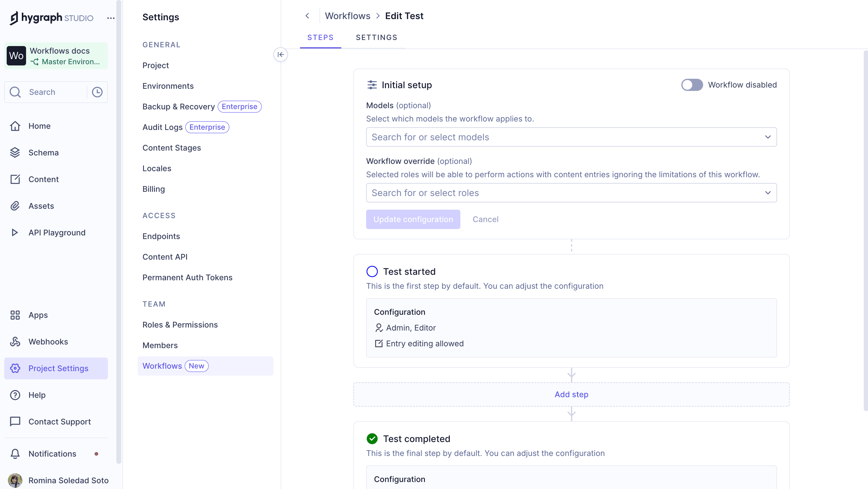This screenshot has width=868, height=489.
Task: Open search history clock icon
Action: [x=97, y=92]
